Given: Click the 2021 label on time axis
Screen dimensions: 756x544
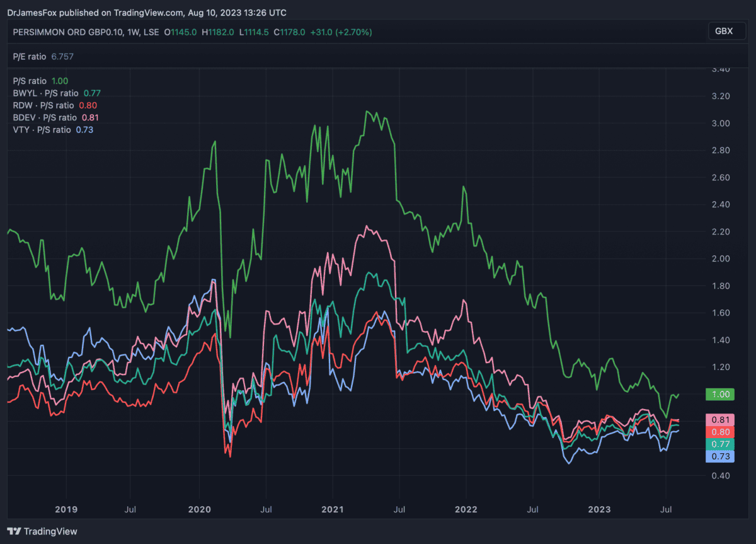Looking at the screenshot, I should [x=332, y=509].
